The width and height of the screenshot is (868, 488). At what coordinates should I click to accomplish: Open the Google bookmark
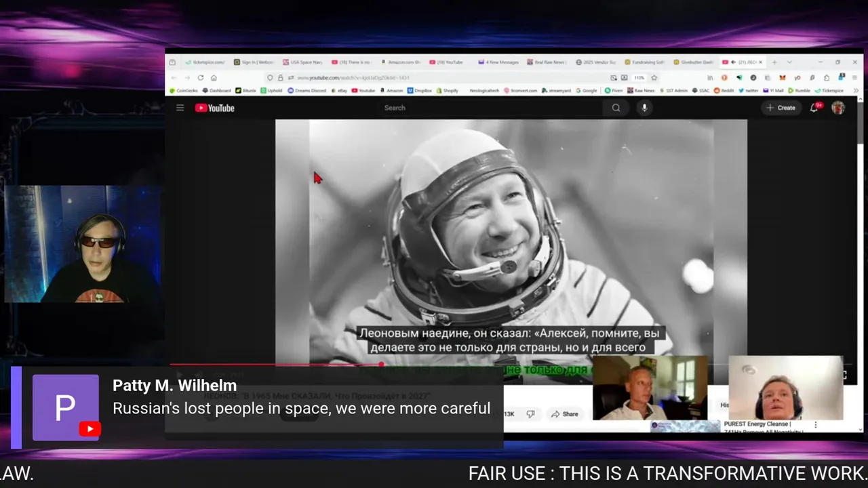[587, 90]
